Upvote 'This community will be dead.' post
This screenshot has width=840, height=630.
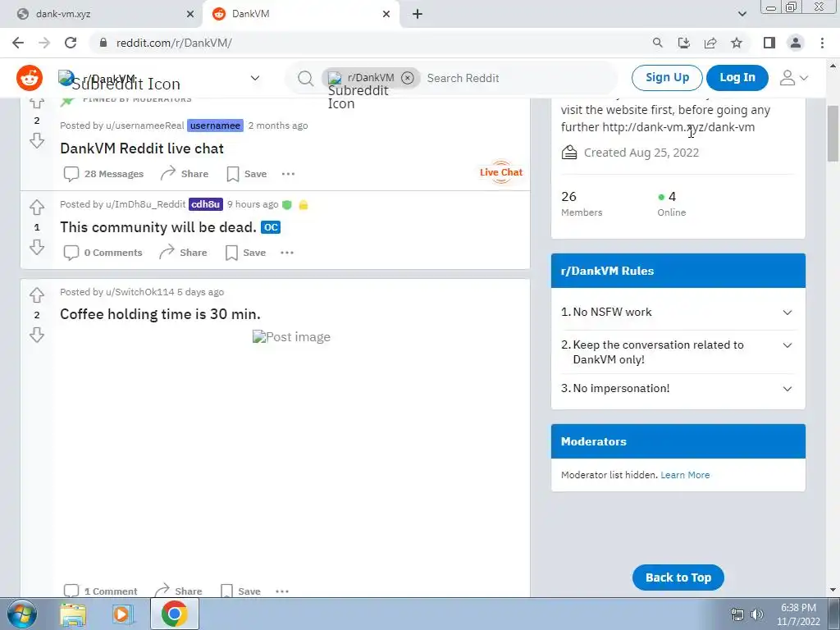coord(36,207)
